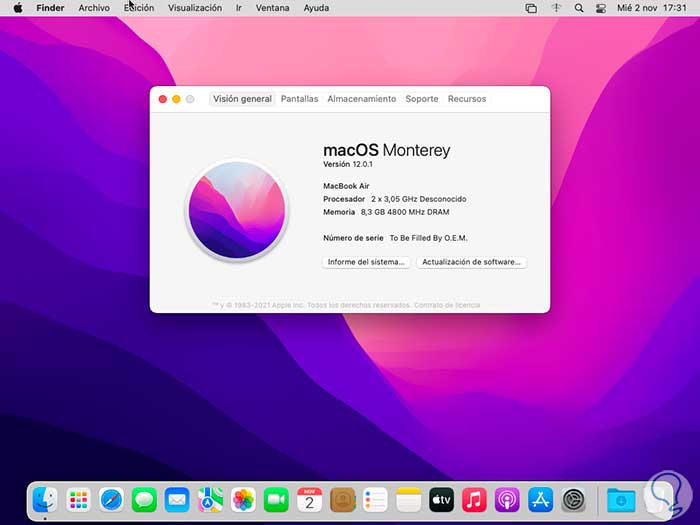Open Calendar icon showing date 2
The image size is (700, 525).
pyautogui.click(x=309, y=500)
